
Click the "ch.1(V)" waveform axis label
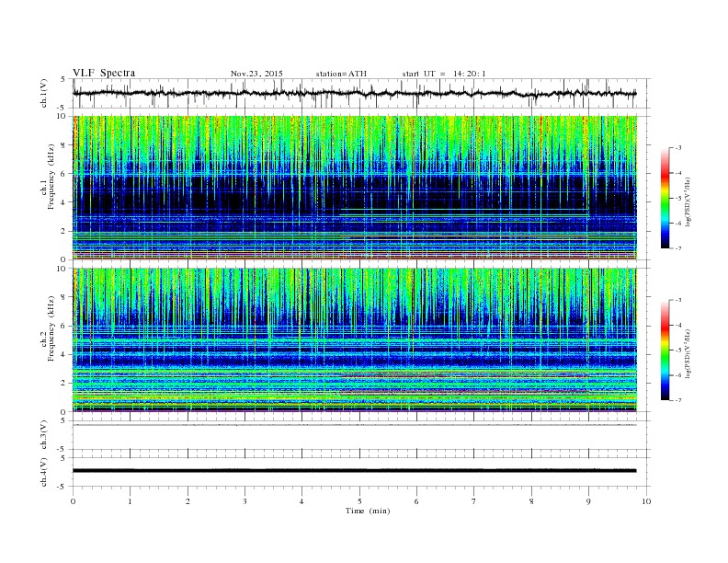[44, 93]
